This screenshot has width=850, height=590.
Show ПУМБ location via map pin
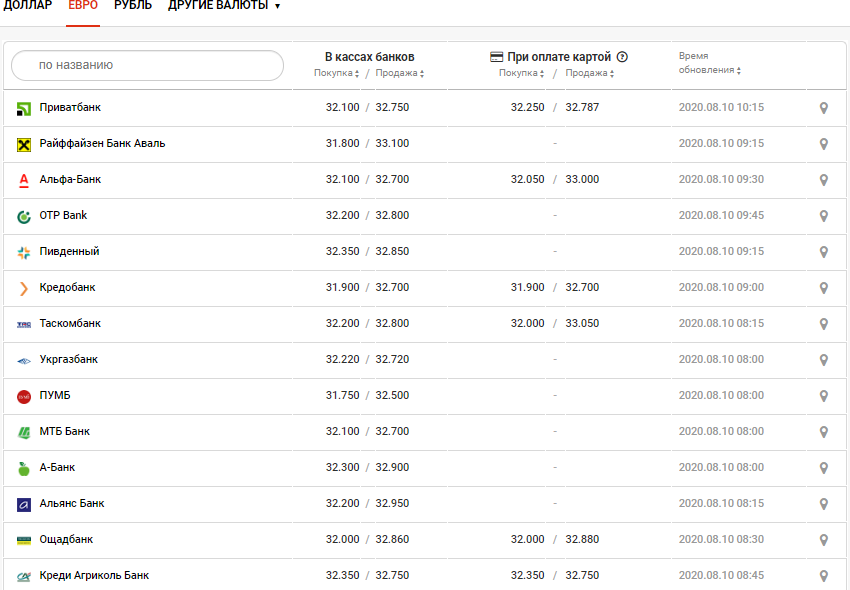point(823,396)
